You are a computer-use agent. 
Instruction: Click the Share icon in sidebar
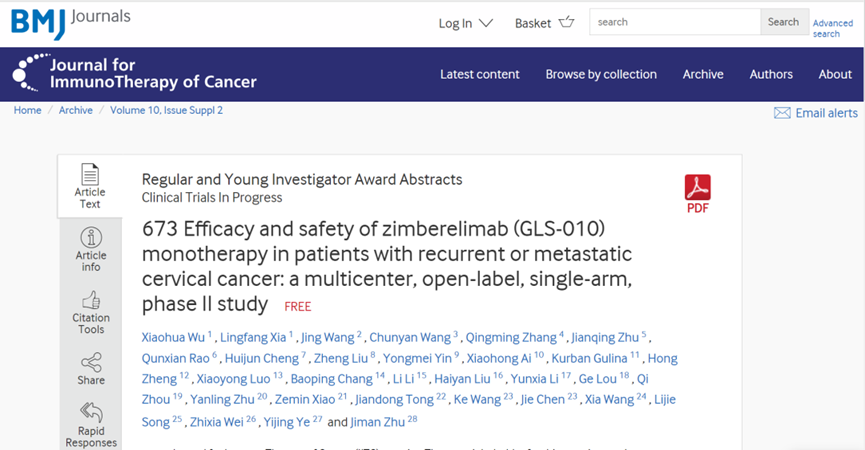[x=91, y=362]
